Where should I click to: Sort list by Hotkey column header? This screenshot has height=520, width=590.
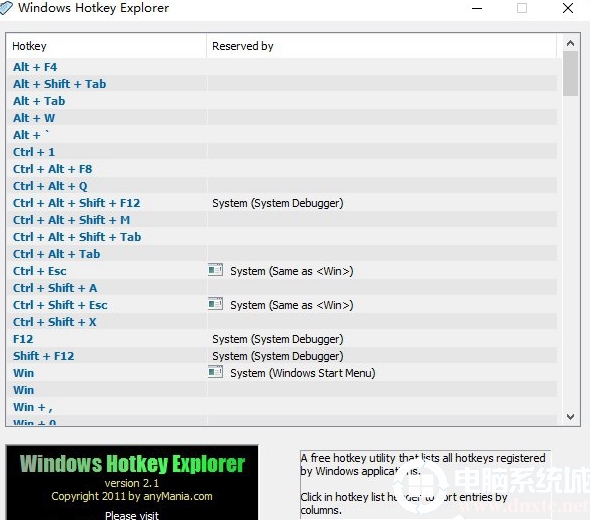click(106, 46)
